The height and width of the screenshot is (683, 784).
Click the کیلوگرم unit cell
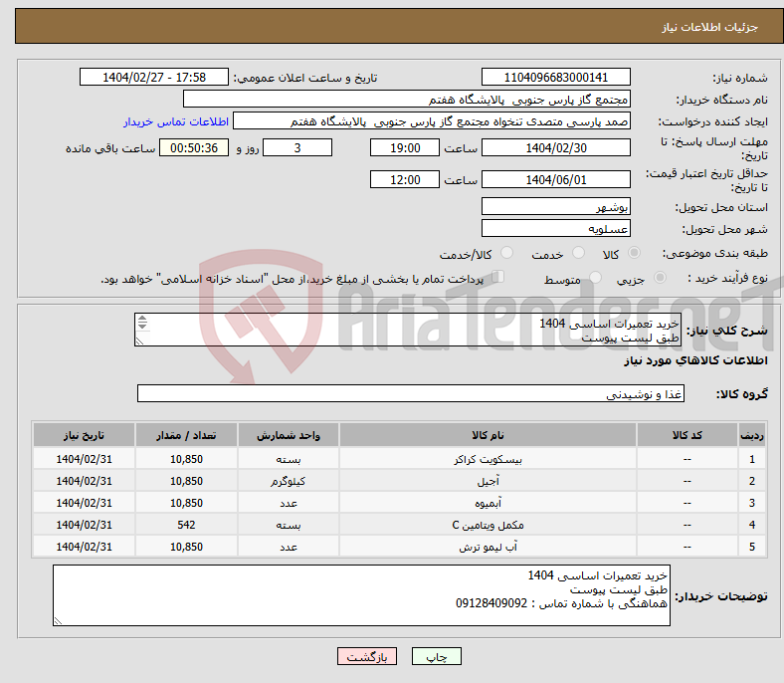(x=288, y=481)
